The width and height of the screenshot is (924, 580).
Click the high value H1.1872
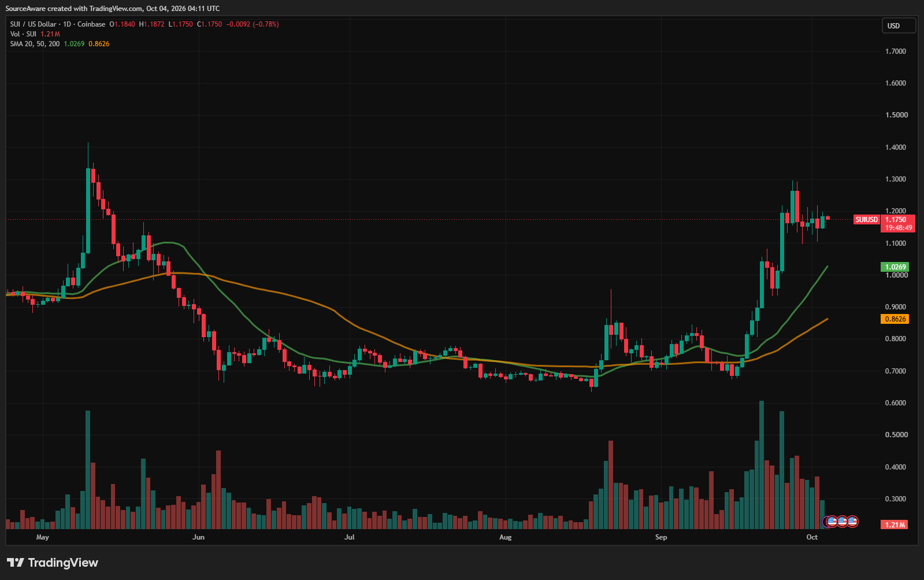click(x=152, y=24)
